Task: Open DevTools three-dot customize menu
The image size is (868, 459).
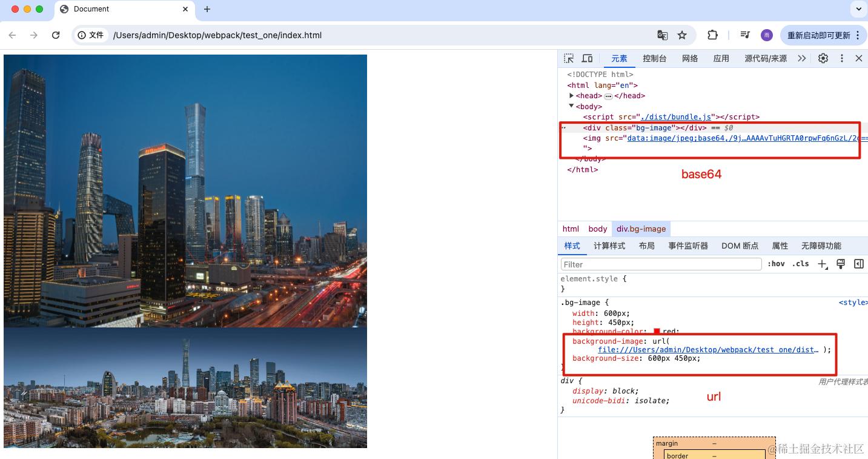Action: click(x=841, y=58)
